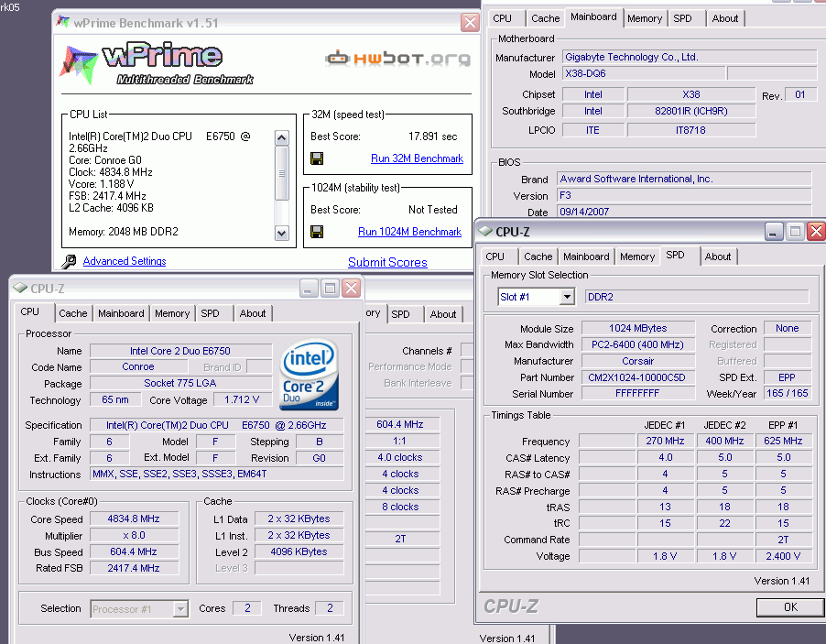Viewport: 826px width, 644px height.
Task: Click the Threads count field
Action: click(330, 608)
